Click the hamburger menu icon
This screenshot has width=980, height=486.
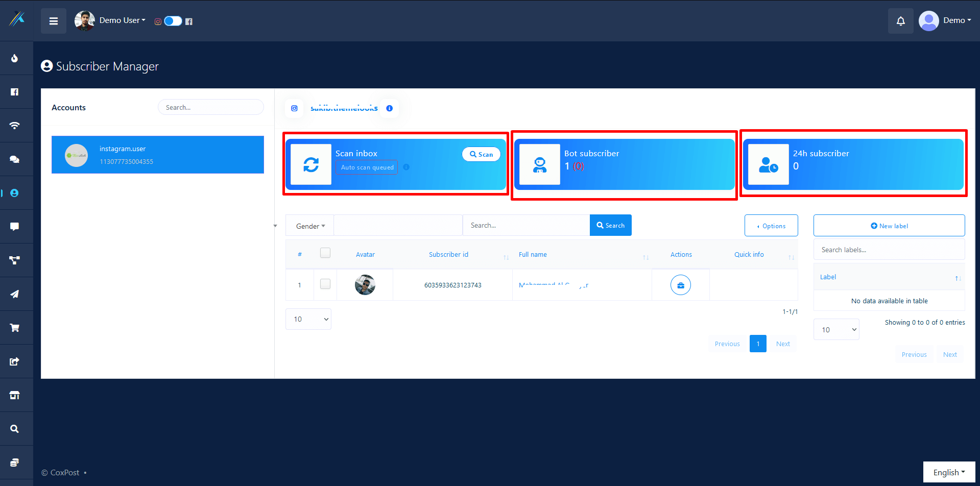click(54, 21)
